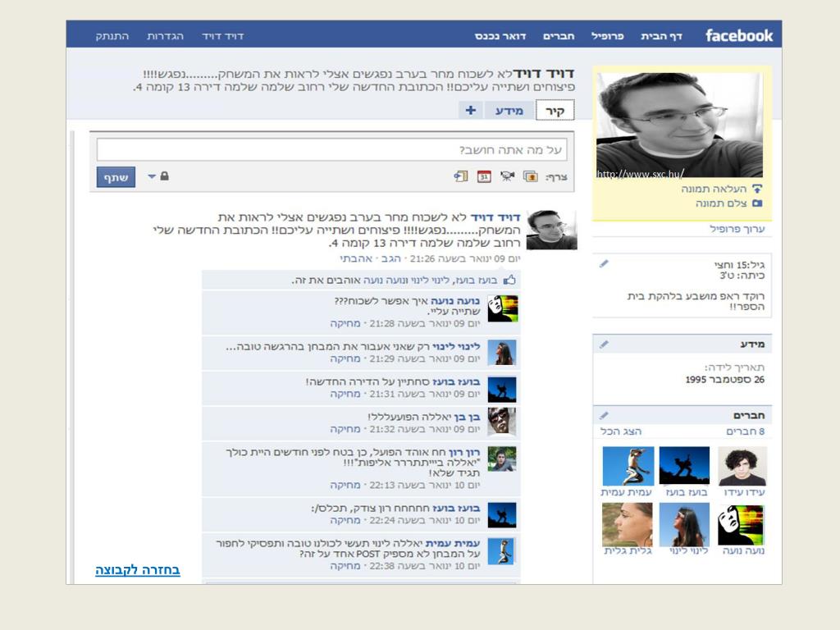840x630 pixels.
Task: Delete נועה נועה's 21:28 comment via מחיקה
Action: tap(345, 323)
